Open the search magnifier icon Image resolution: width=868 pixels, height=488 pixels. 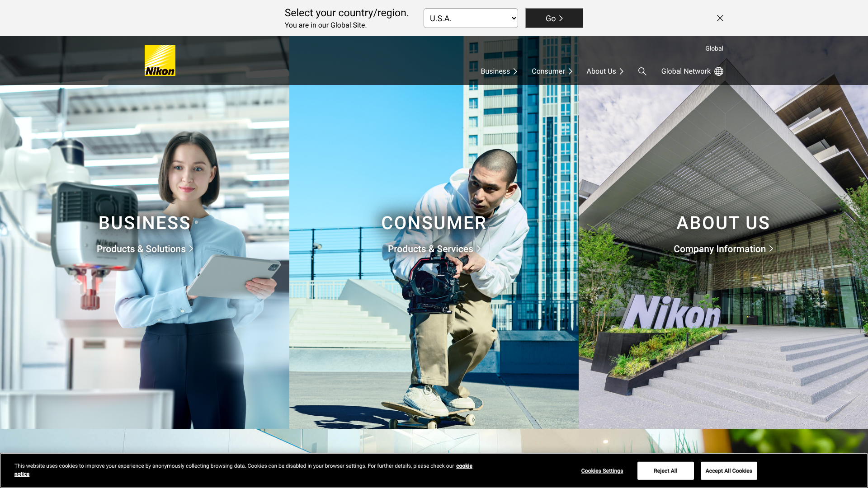pos(642,71)
